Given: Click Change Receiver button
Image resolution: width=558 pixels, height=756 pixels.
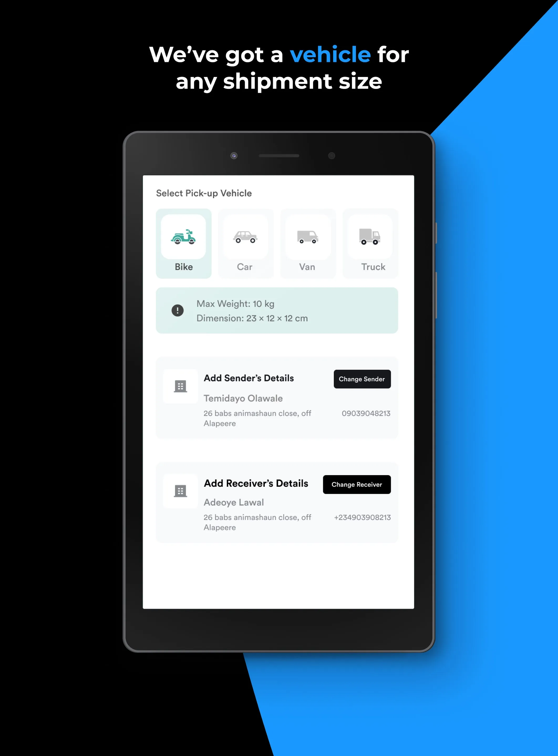Looking at the screenshot, I should (357, 484).
